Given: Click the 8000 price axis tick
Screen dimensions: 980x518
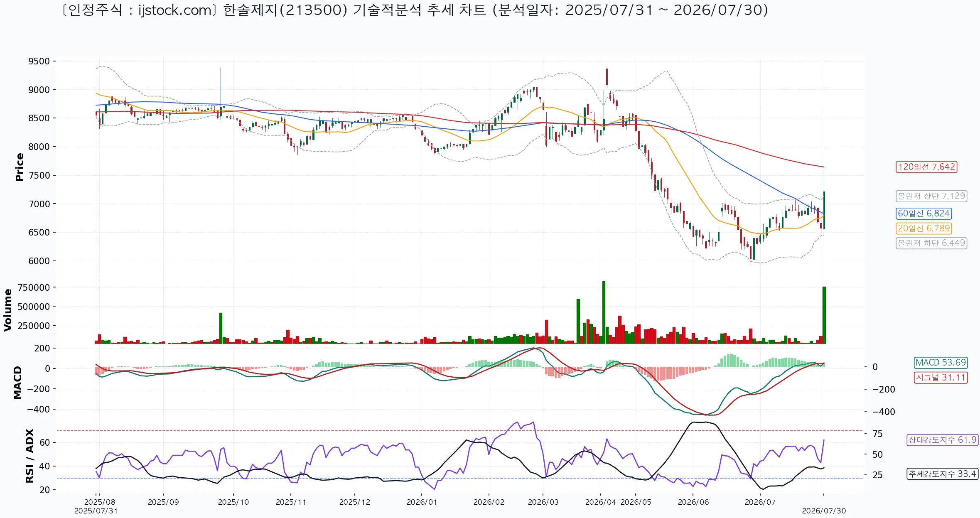Looking at the screenshot, I should 39,147.
